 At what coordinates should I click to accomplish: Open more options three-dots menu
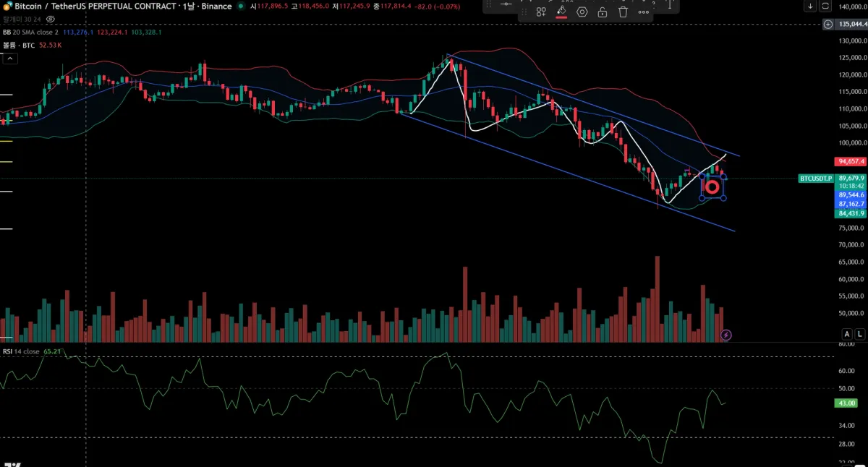[644, 12]
